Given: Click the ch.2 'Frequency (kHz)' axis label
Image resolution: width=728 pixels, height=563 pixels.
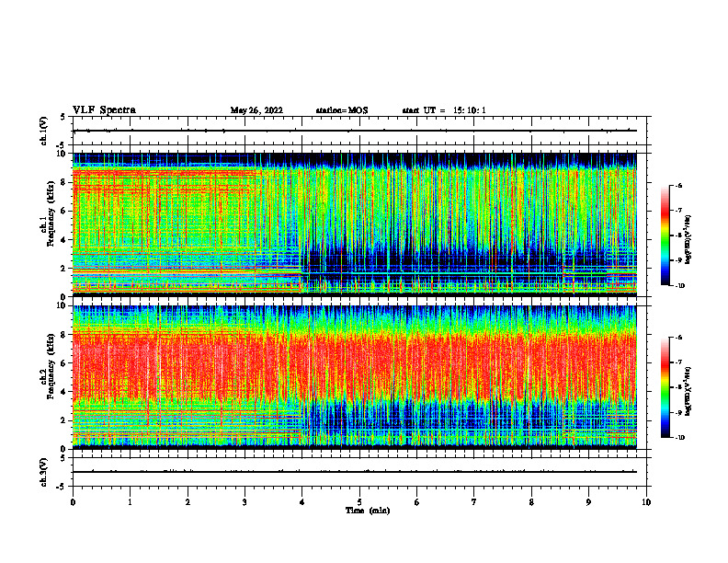Looking at the screenshot, I should click(x=51, y=366).
